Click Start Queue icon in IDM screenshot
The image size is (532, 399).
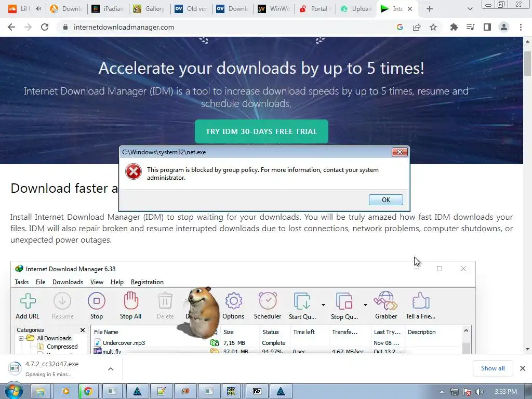click(x=302, y=301)
